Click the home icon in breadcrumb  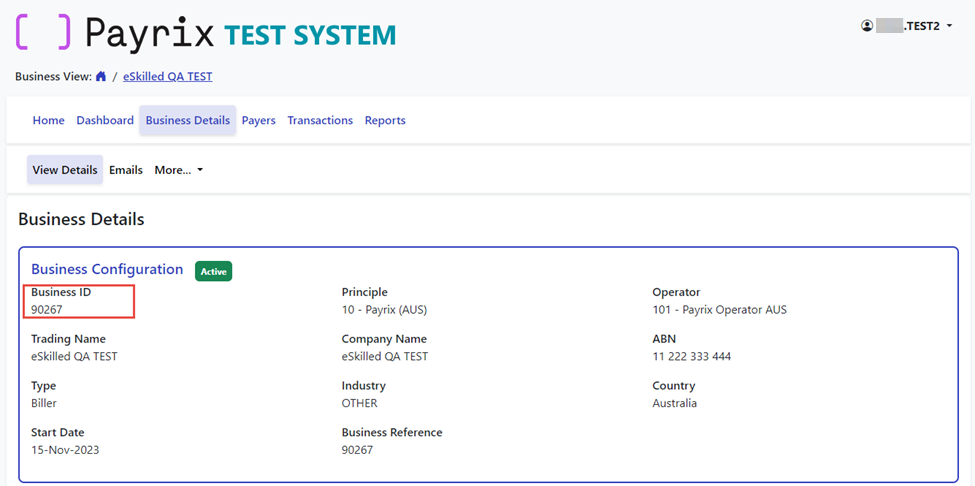[x=101, y=76]
